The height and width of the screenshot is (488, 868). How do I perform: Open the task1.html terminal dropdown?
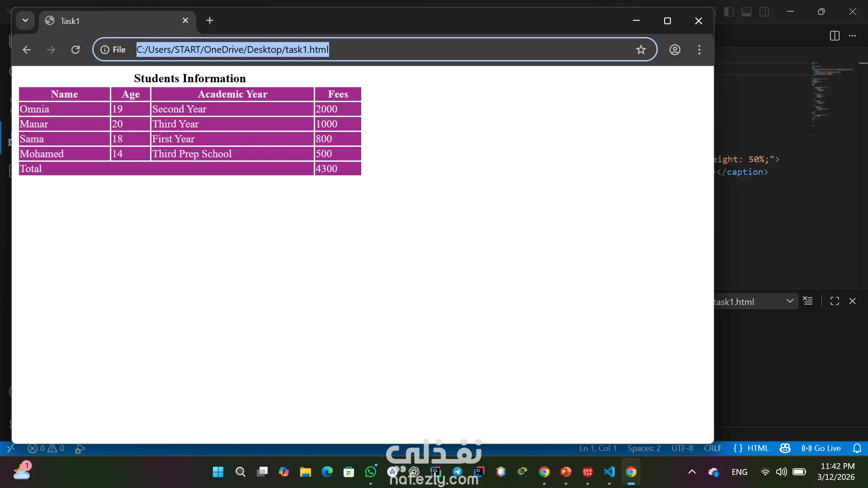[x=789, y=301]
